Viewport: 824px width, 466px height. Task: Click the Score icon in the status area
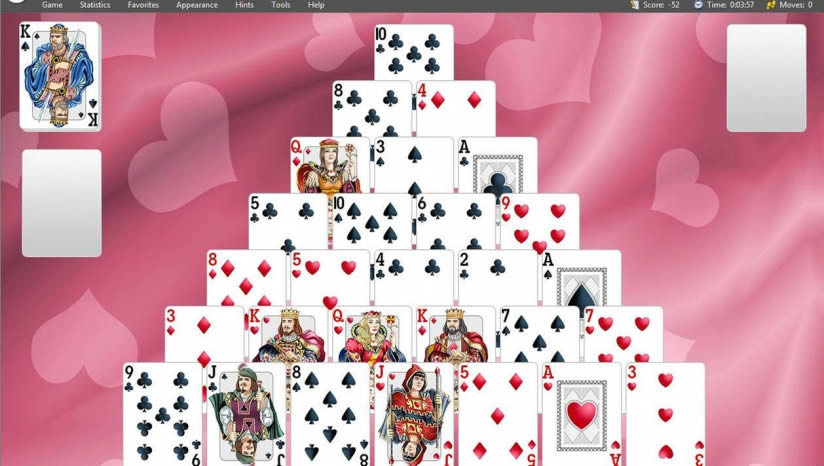pos(634,5)
